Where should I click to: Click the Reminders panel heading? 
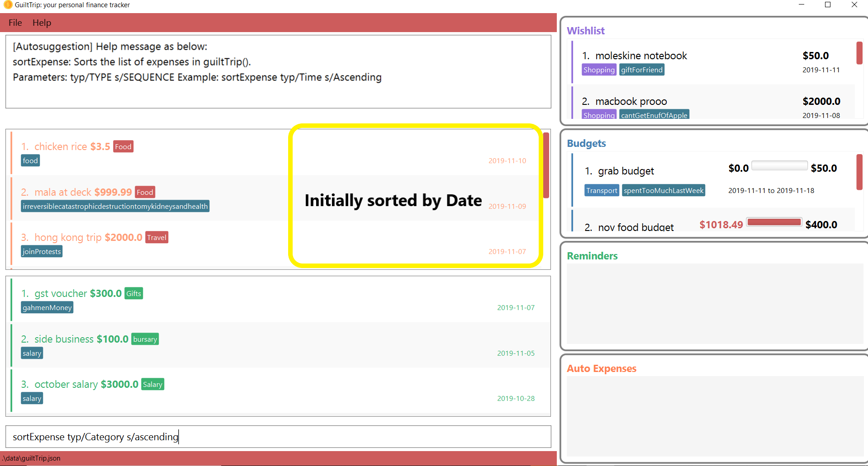(592, 256)
